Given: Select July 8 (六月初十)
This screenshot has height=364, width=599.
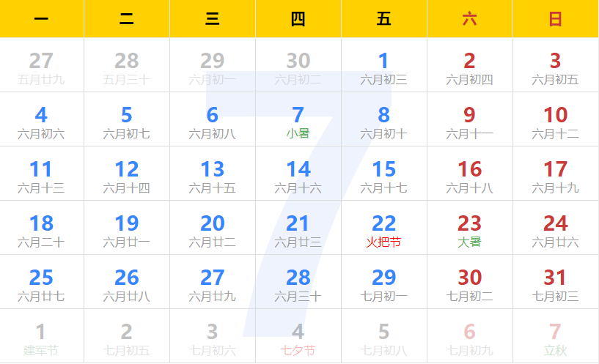Looking at the screenshot, I should (x=384, y=119).
